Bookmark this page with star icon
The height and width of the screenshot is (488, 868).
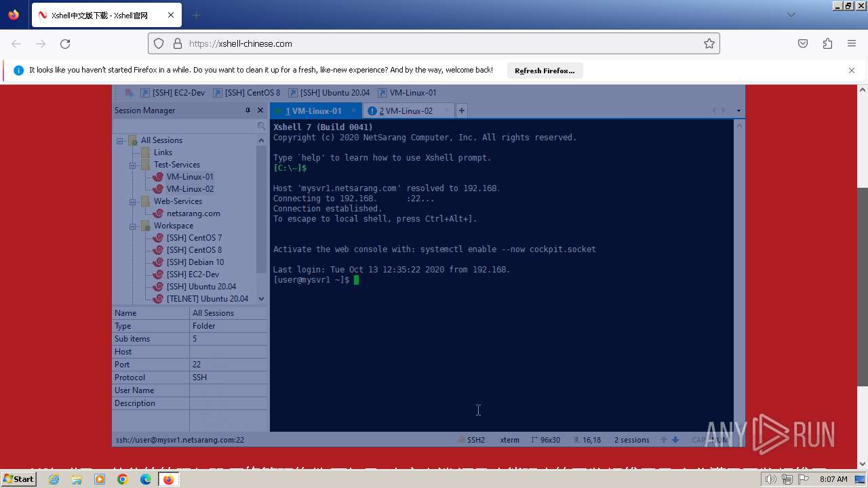pos(709,43)
